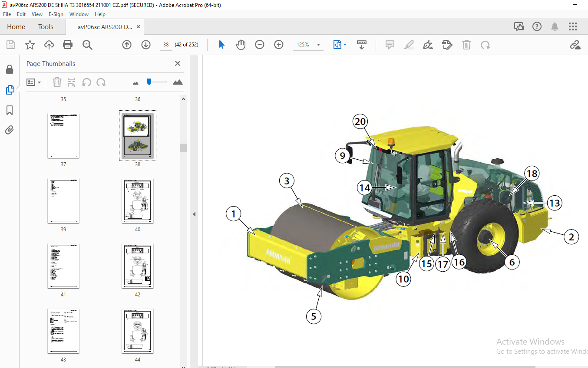588x368 pixels.
Task: Select the page 37 thumbnail
Action: click(x=63, y=136)
